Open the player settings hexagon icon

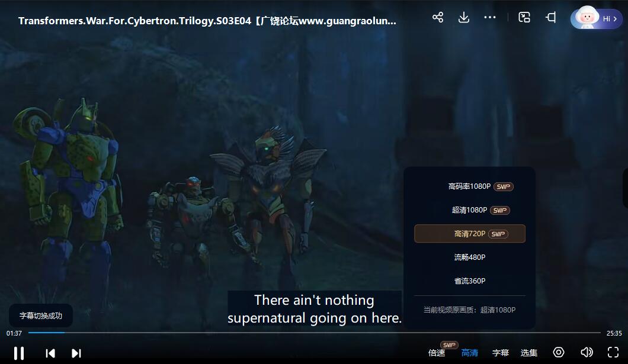click(x=559, y=353)
